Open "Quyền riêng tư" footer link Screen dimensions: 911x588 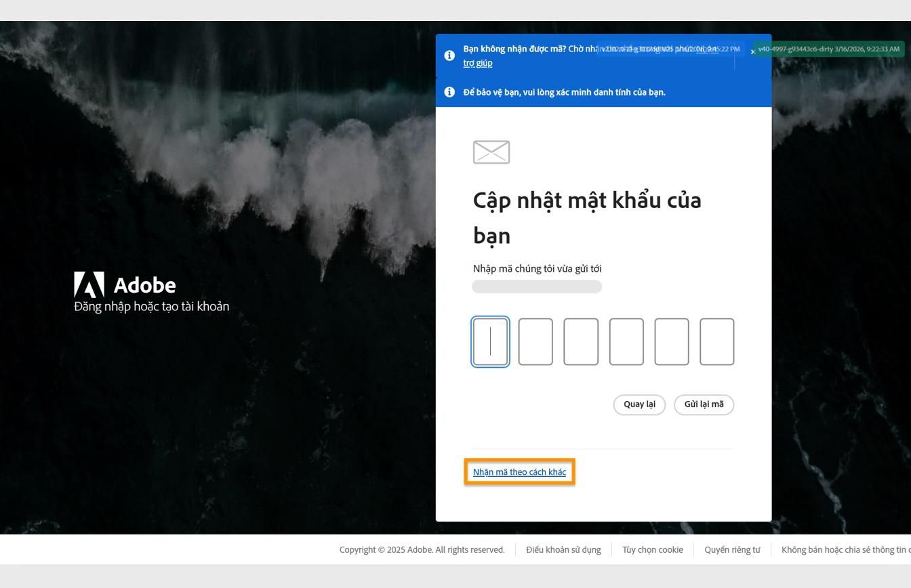tap(732, 549)
